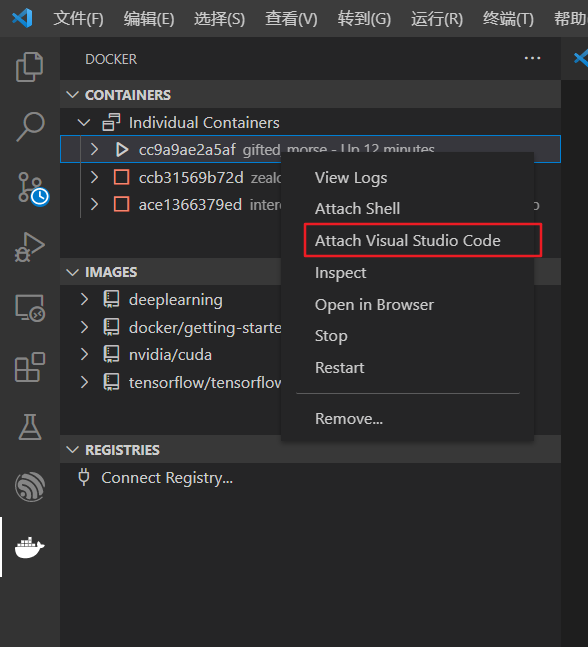Click tensorflow/tensorflow image icon
This screenshot has height=647, width=588.
(111, 382)
